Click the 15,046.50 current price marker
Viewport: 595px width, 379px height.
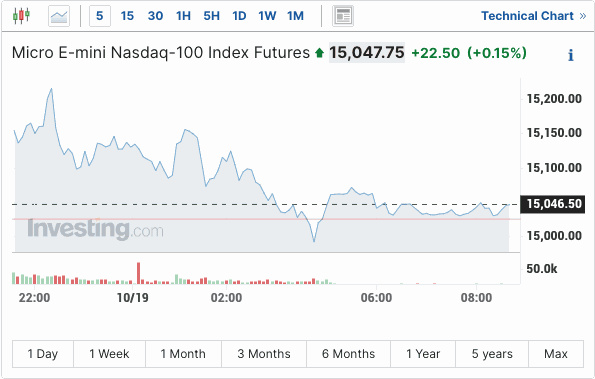(552, 204)
